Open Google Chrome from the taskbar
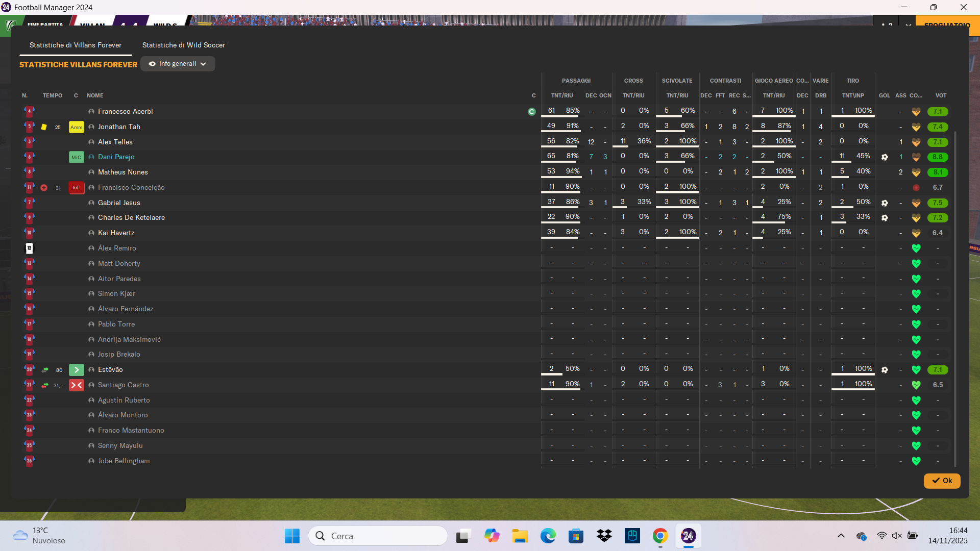980x551 pixels. point(660,536)
